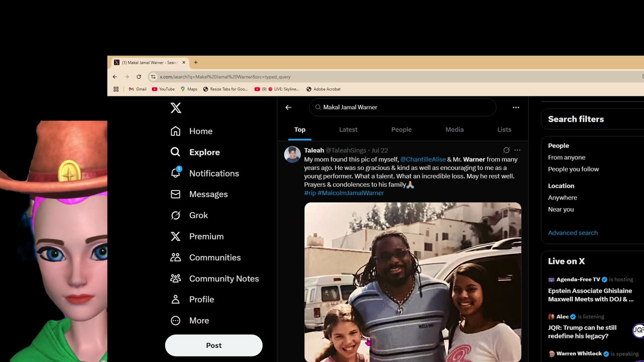Open the browser apps grid icon
The image size is (644, 362).
pos(116,89)
